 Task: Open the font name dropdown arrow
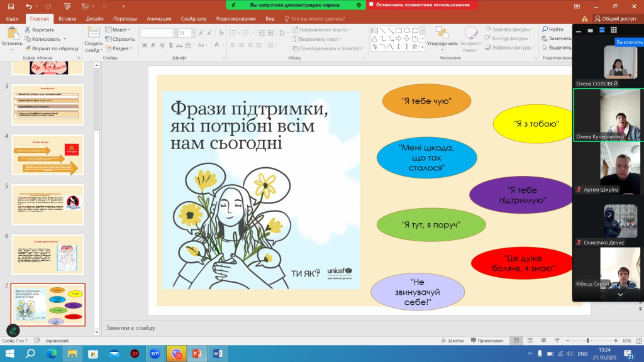tap(175, 33)
